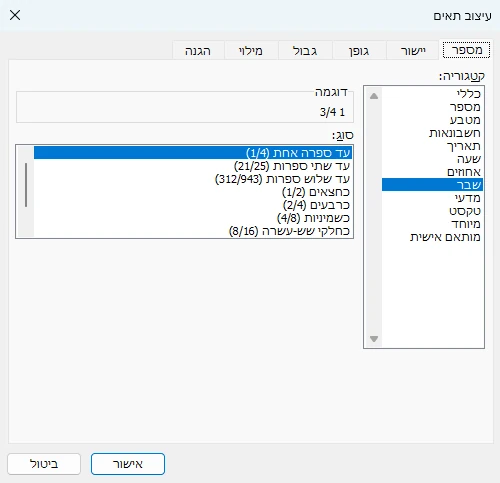Viewport: 500px width, 483px height.
Task: Click the type list scrollbar thumb
Action: (x=26, y=185)
